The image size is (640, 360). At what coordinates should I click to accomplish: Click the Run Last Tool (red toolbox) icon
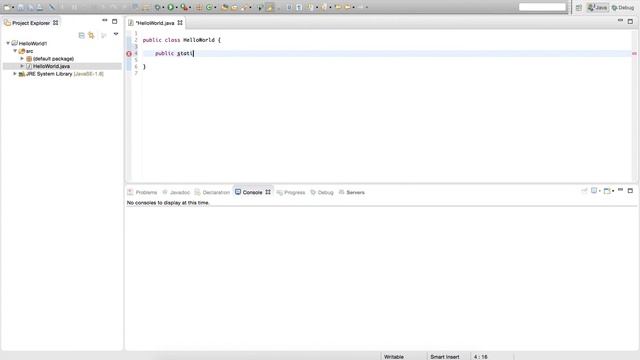pyautogui.click(x=184, y=7)
